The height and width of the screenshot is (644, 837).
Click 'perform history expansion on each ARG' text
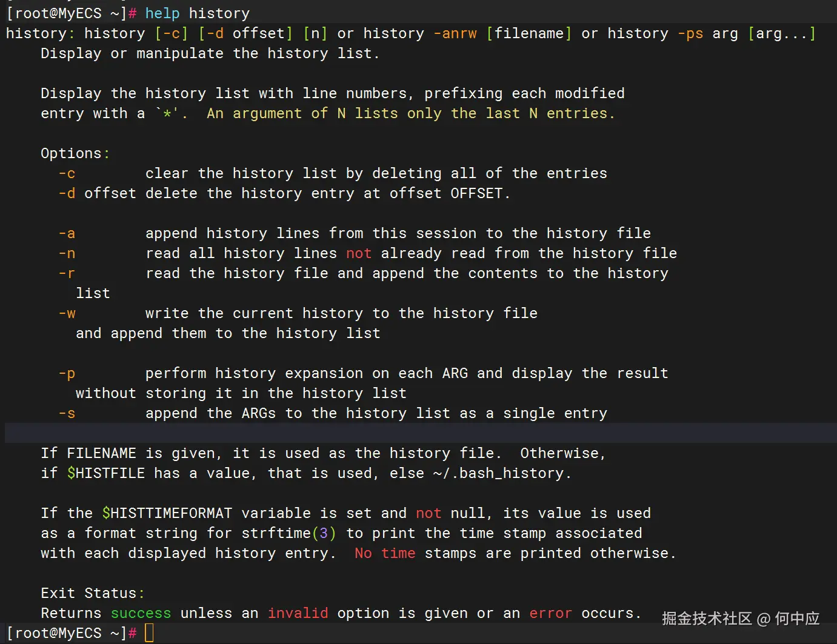pos(307,373)
